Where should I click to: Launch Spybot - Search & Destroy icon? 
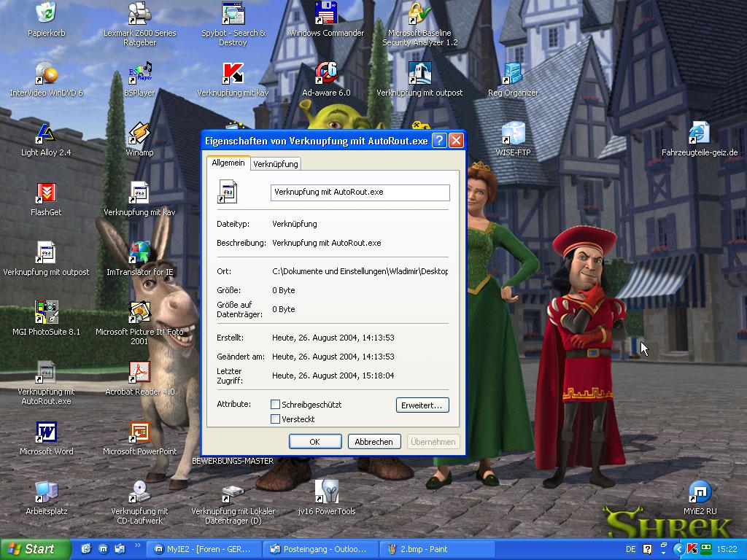[x=233, y=13]
